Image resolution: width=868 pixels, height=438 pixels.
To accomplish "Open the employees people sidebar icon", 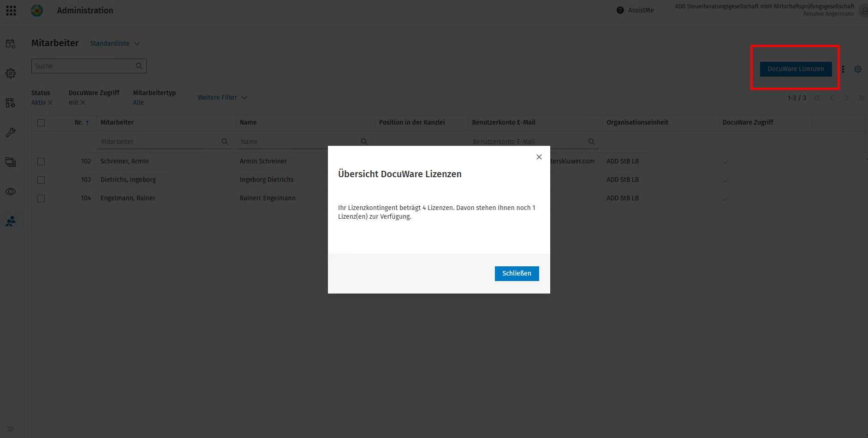I will point(11,221).
